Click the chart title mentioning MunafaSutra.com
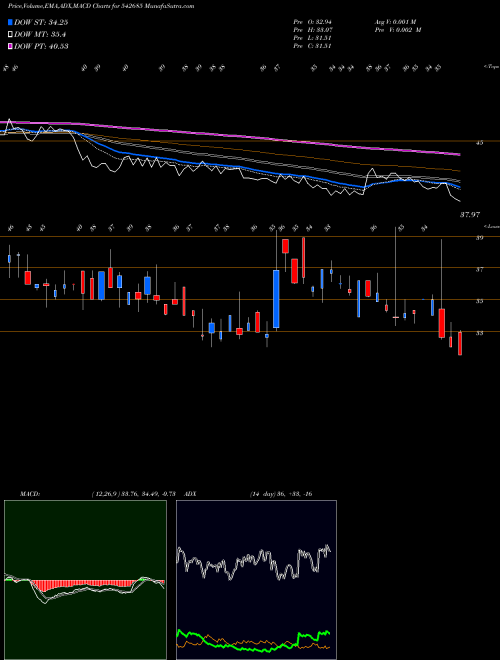 click(101, 7)
